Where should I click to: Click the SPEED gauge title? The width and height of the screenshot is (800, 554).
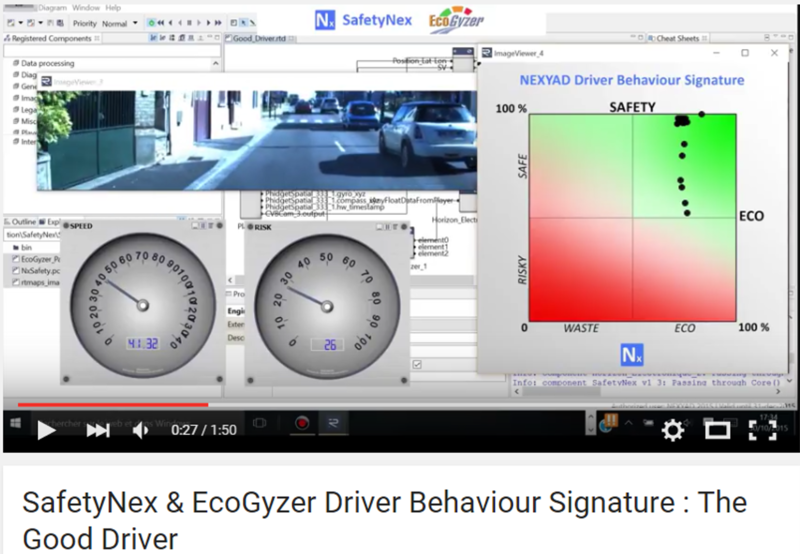(x=81, y=226)
